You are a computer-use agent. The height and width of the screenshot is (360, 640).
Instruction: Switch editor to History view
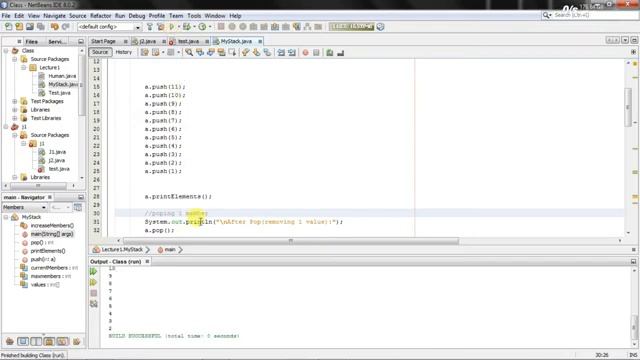pos(124,52)
